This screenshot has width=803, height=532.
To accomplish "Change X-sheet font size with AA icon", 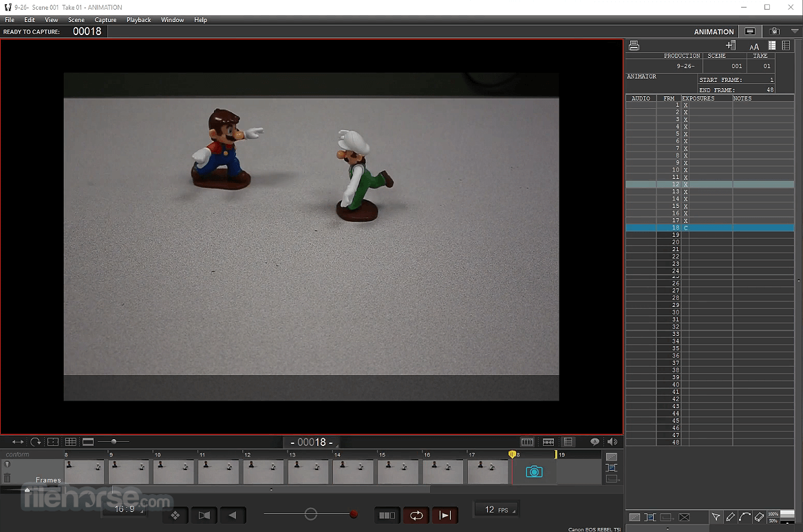I will (754, 47).
